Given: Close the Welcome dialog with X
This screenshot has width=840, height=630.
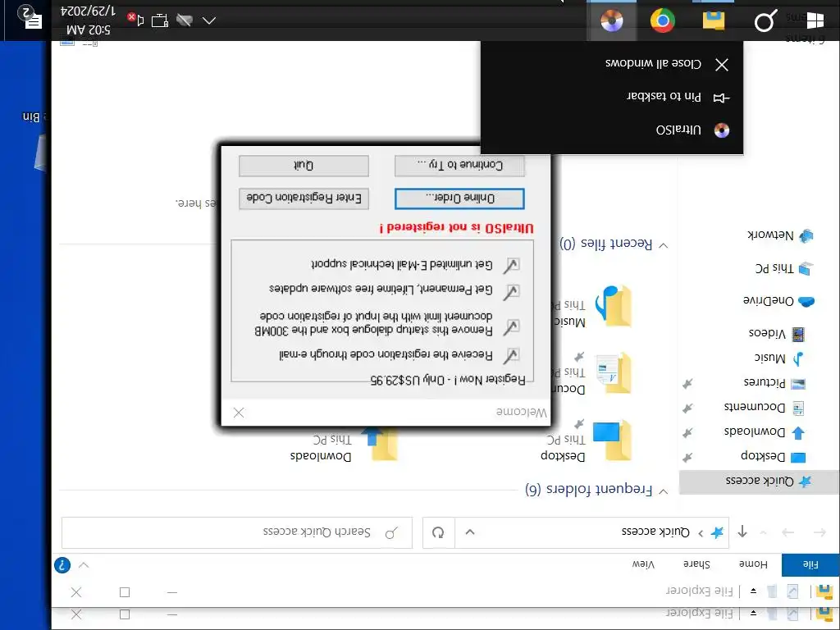Looking at the screenshot, I should point(239,412).
